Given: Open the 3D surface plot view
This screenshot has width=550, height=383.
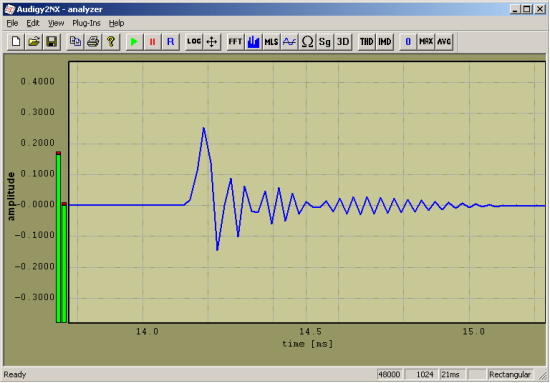Looking at the screenshot, I should click(343, 42).
